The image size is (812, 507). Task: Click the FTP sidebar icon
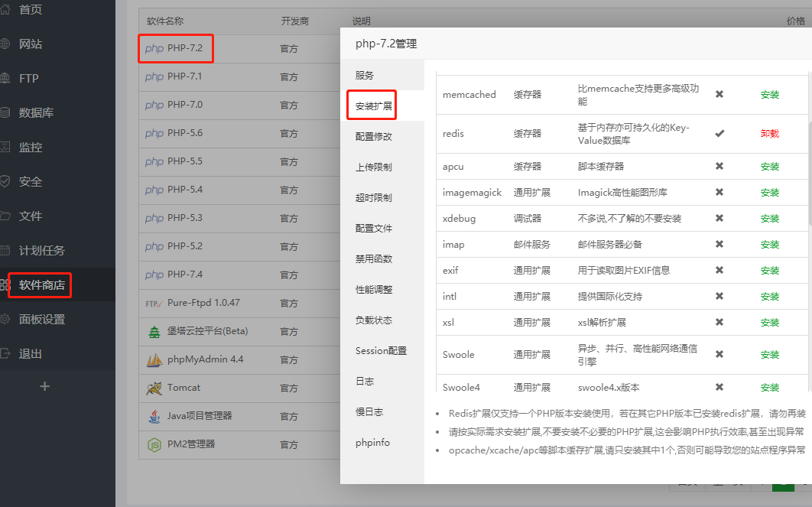pyautogui.click(x=5, y=78)
